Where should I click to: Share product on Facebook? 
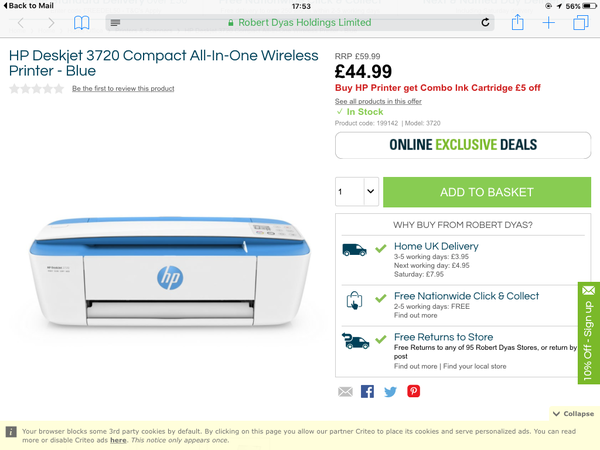pos(367,391)
